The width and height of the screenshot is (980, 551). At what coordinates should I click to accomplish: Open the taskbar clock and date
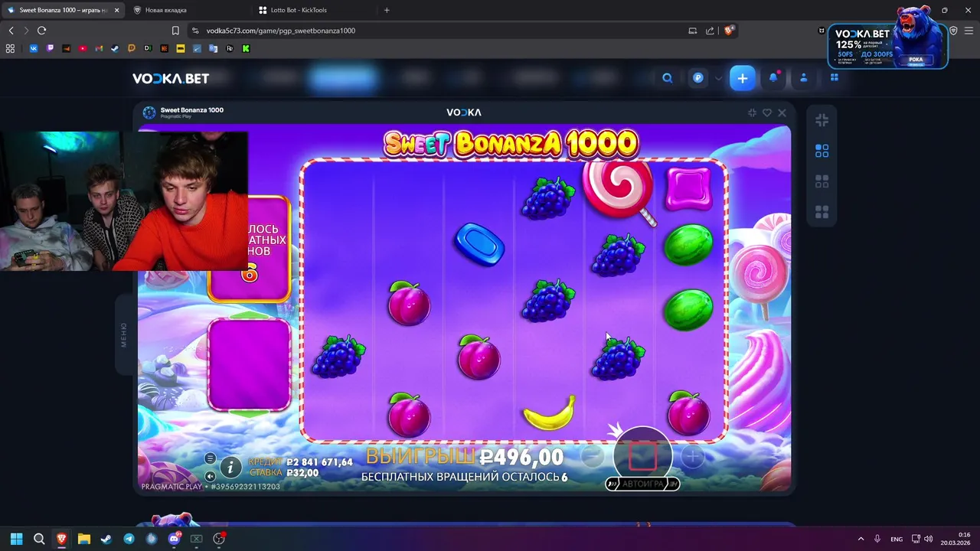(957, 539)
